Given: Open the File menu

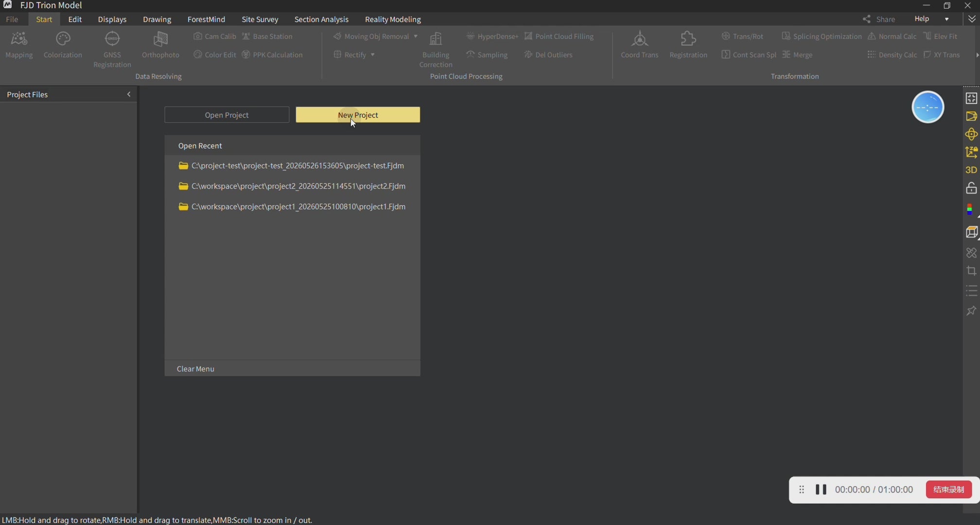Looking at the screenshot, I should (12, 19).
